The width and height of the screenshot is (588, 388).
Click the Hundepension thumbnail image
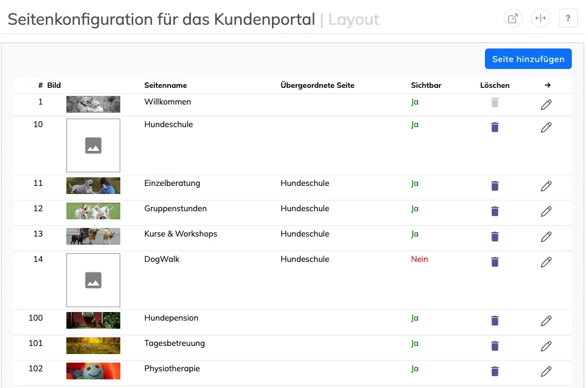93,320
